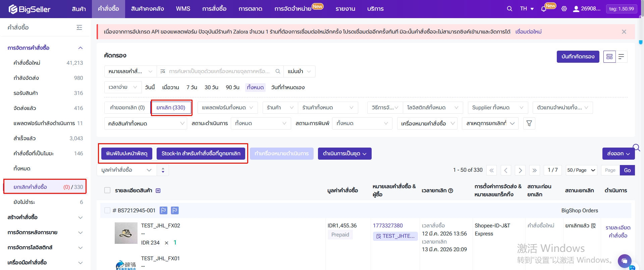Open the chat support bubble icon

pyautogui.click(x=624, y=261)
